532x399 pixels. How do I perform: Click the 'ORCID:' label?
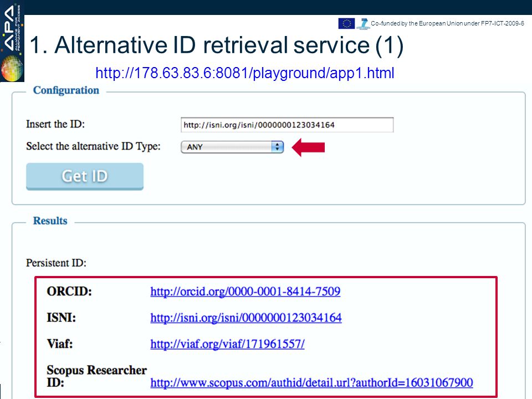click(x=69, y=291)
